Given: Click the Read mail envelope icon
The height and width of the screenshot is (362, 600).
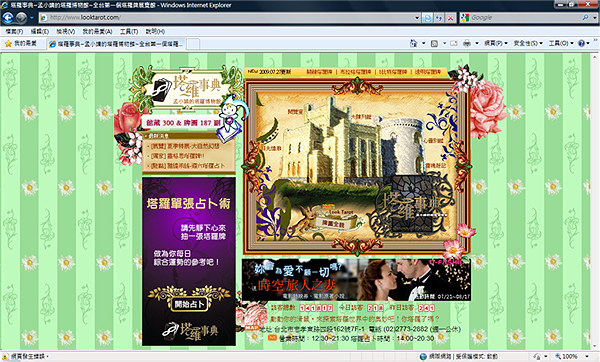Looking at the screenshot, I should click(x=454, y=43).
